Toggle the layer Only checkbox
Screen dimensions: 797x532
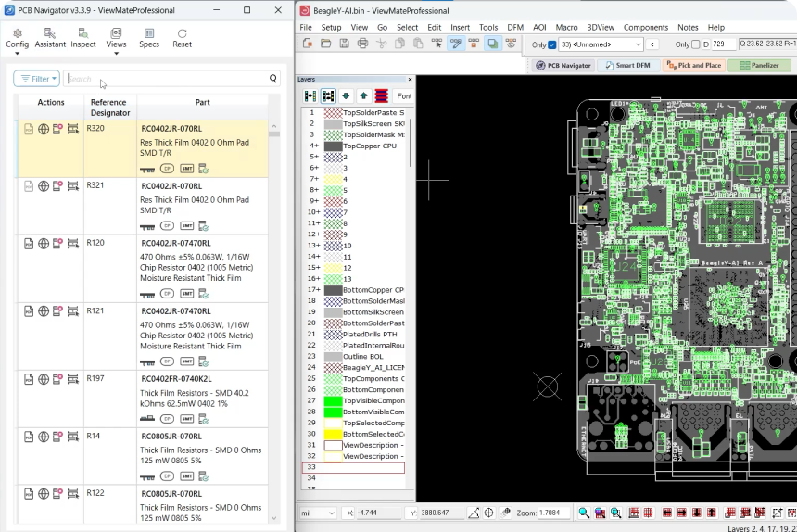552,44
